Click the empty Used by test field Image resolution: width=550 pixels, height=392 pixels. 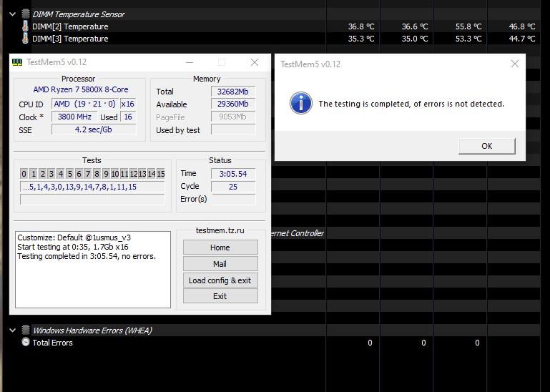click(x=233, y=129)
